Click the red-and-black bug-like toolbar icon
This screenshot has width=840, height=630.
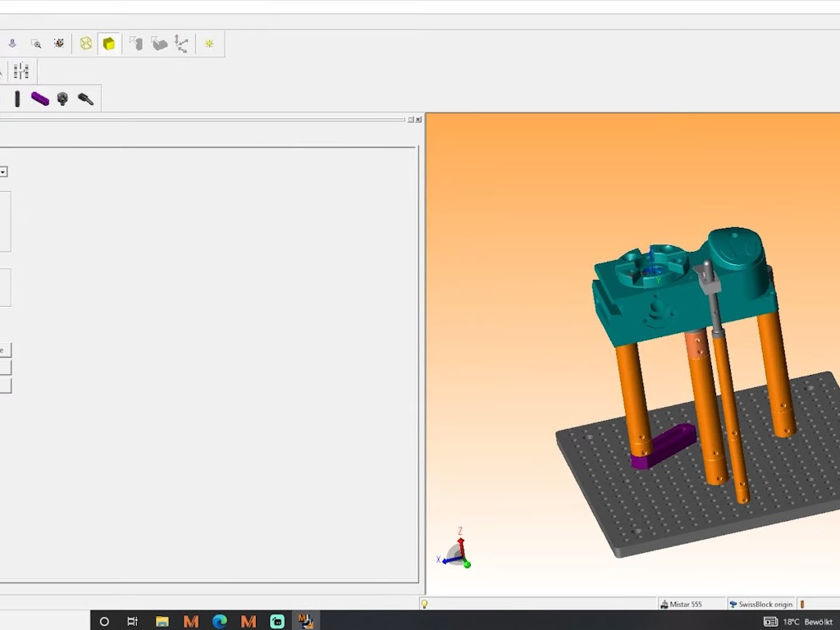click(59, 43)
